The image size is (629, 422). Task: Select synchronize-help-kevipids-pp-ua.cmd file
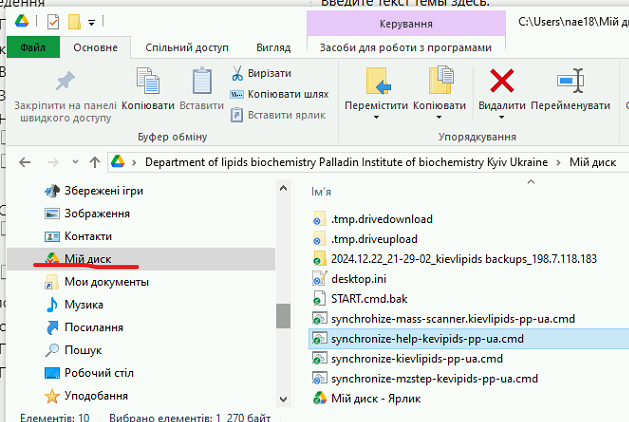click(x=469, y=339)
